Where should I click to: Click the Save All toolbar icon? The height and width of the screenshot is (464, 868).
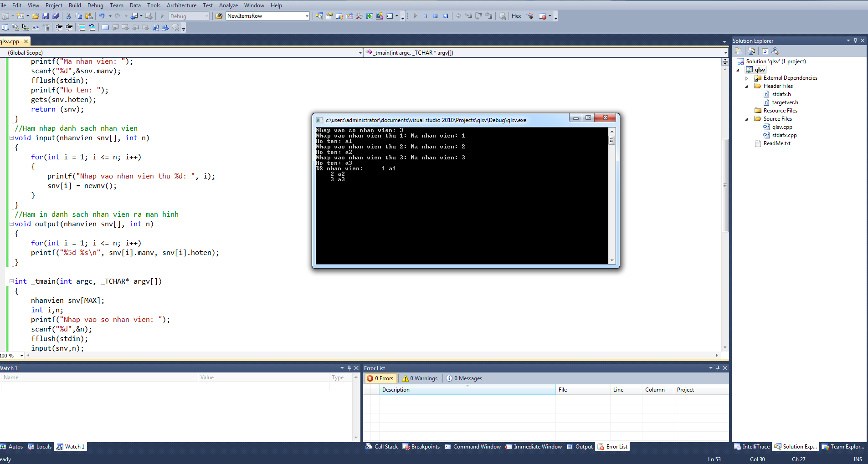tap(56, 16)
